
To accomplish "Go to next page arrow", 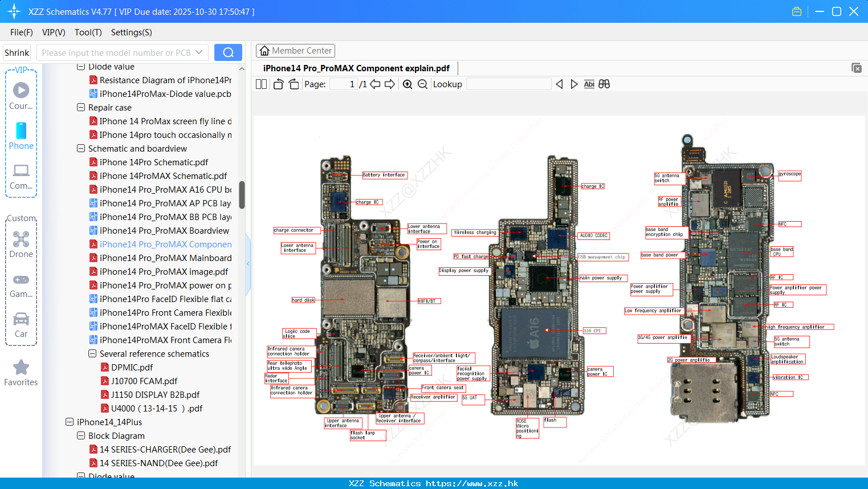I will [x=390, y=84].
